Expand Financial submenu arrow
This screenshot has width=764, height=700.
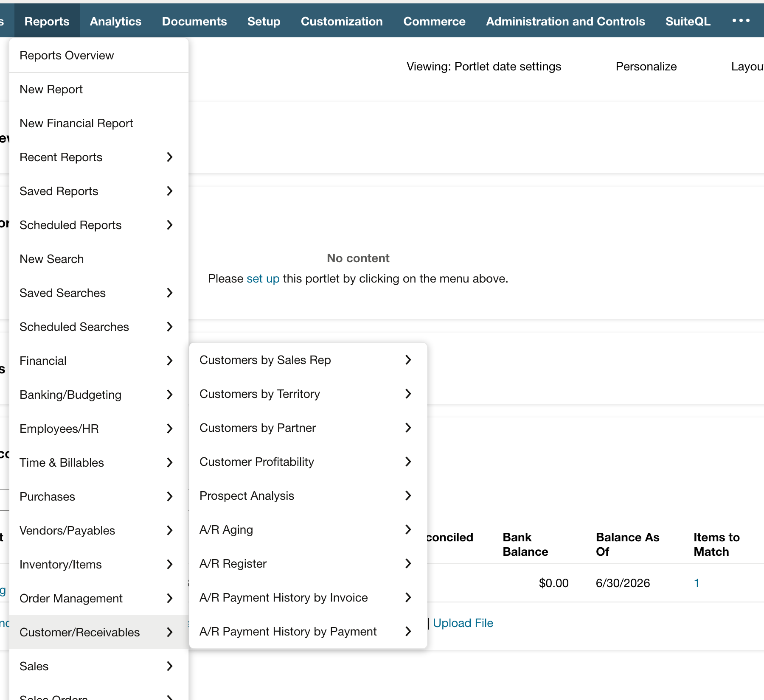169,361
